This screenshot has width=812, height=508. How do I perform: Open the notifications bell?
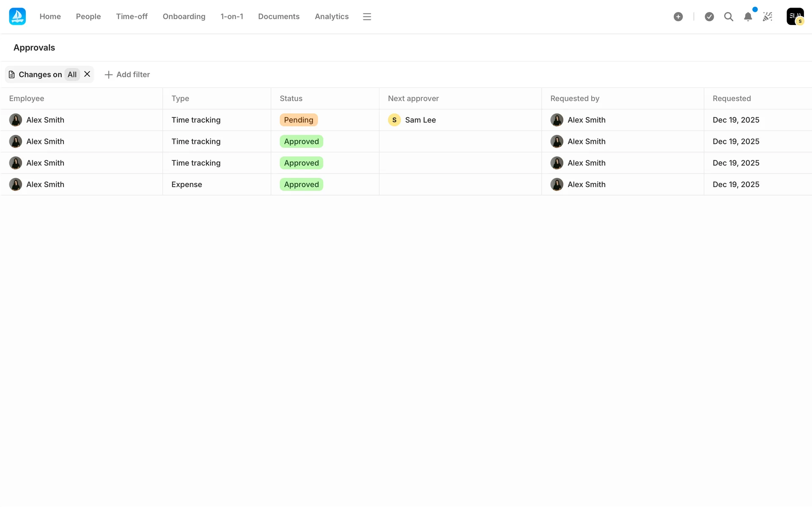[x=748, y=17]
